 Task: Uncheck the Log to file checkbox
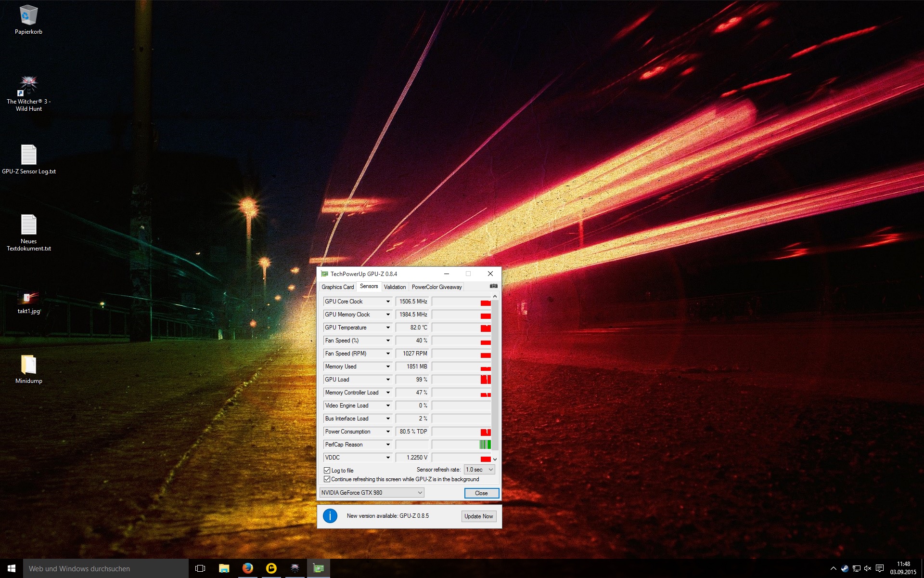point(327,470)
